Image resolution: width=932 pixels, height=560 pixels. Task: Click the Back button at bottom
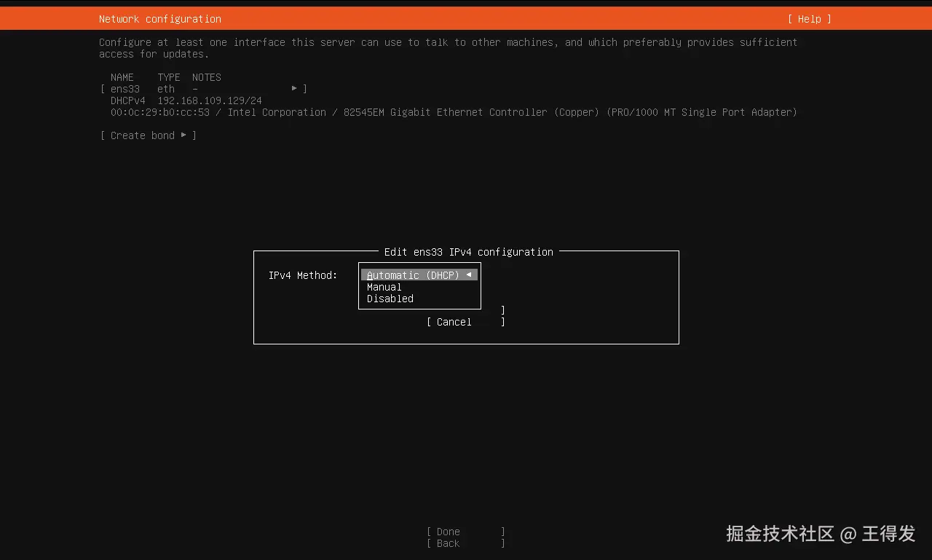[x=465, y=543]
